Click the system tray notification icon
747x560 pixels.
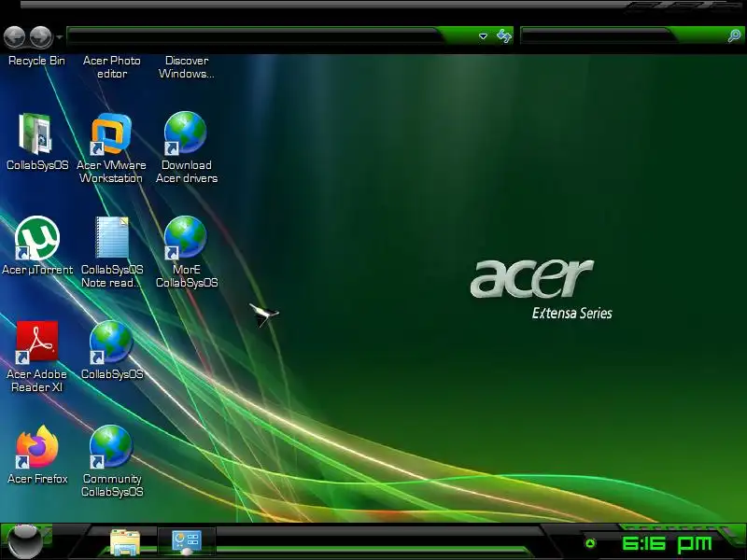pyautogui.click(x=590, y=543)
